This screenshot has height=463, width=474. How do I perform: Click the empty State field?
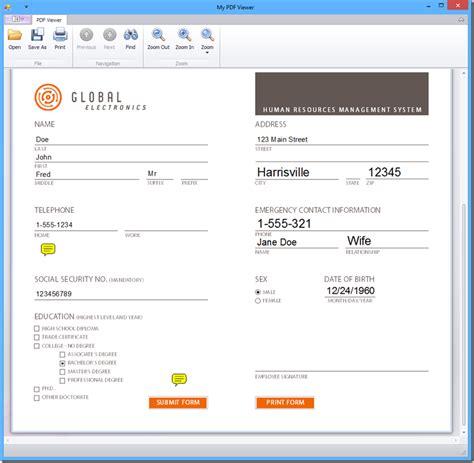(x=353, y=172)
